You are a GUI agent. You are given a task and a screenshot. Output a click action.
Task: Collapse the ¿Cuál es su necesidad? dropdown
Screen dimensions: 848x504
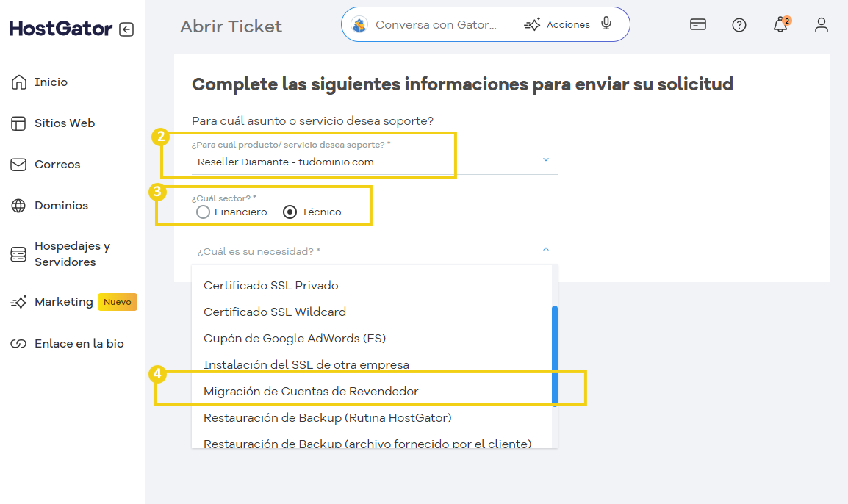[x=545, y=249]
